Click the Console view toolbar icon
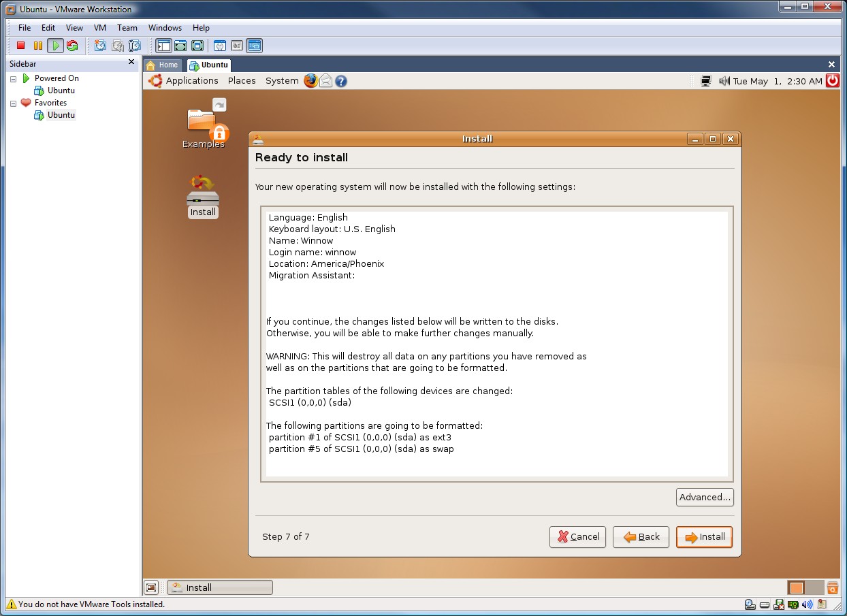The height and width of the screenshot is (616, 847). 254,46
